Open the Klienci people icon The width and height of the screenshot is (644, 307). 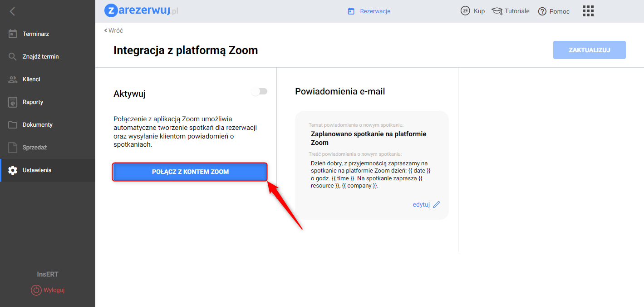(13, 79)
